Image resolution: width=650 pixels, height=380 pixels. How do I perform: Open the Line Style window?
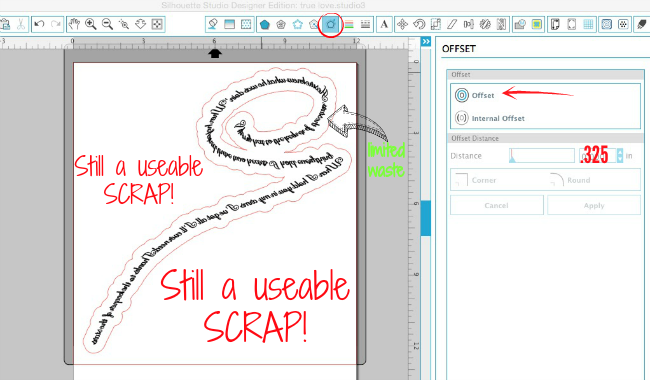pos(365,24)
